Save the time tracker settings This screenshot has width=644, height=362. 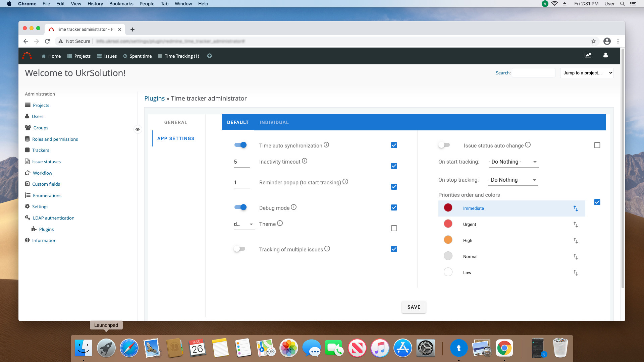pos(414,307)
